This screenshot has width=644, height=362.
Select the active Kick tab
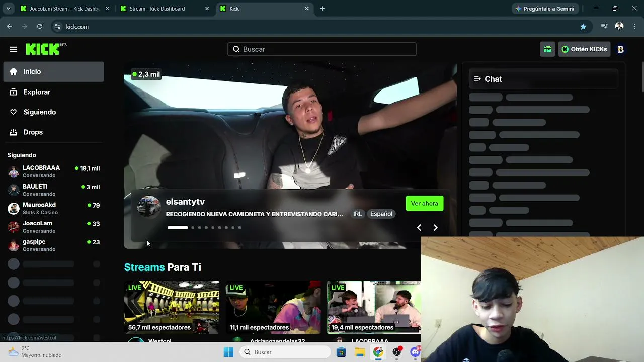pos(265,9)
